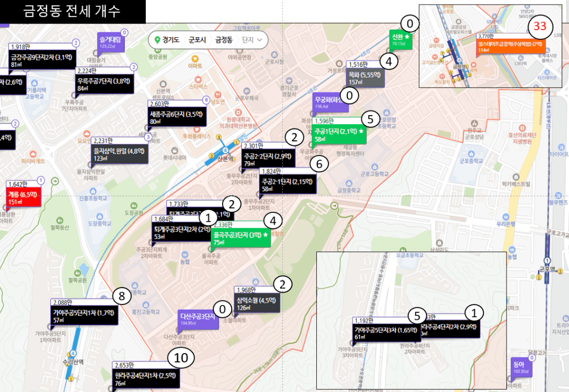Click the 수리산역 station icon
Screen dimensions: 569x392
tap(73, 354)
